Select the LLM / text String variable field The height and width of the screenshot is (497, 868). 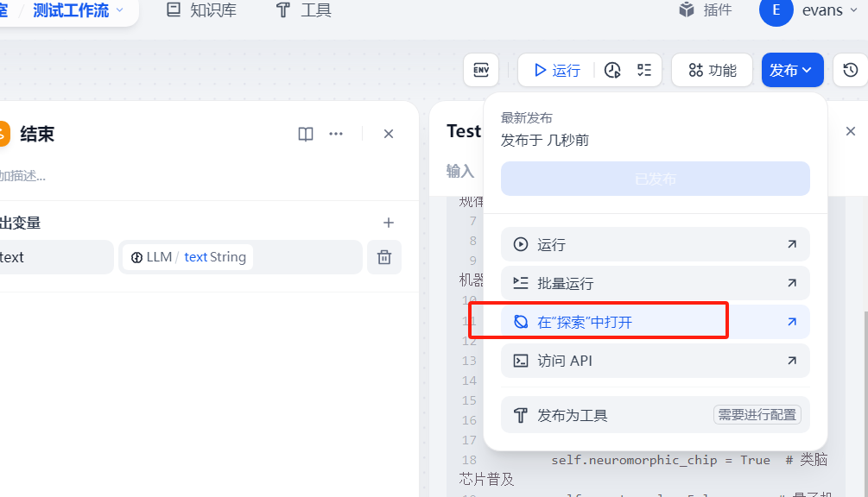point(240,257)
